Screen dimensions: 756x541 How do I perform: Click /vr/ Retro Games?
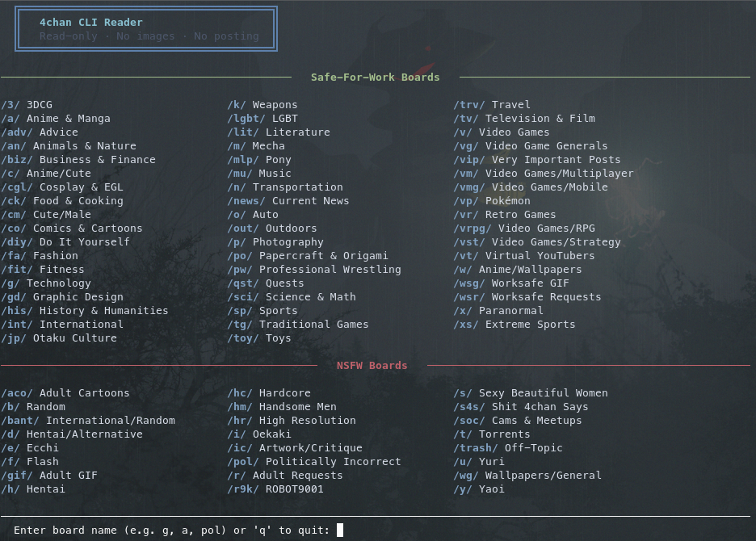[x=505, y=214]
